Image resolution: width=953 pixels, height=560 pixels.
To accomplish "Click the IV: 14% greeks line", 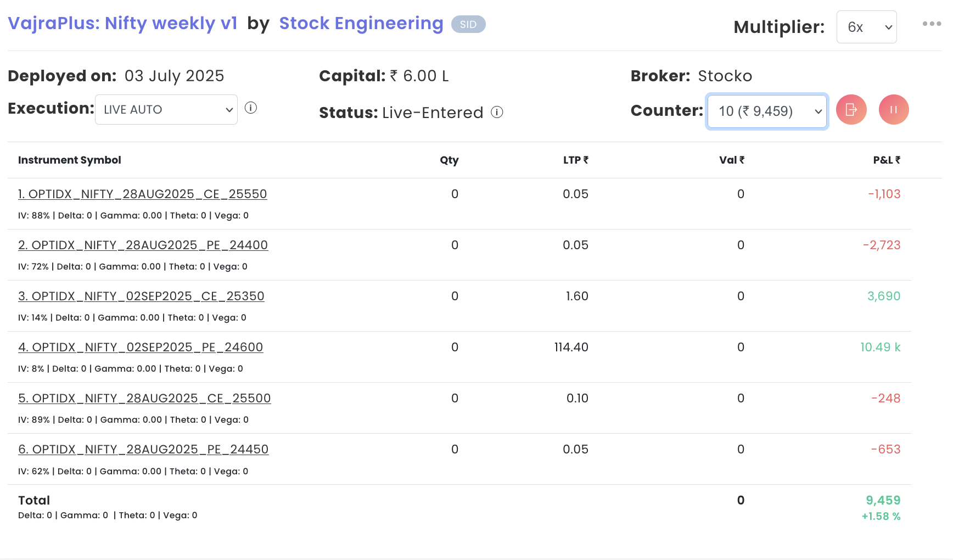I will coord(132,317).
